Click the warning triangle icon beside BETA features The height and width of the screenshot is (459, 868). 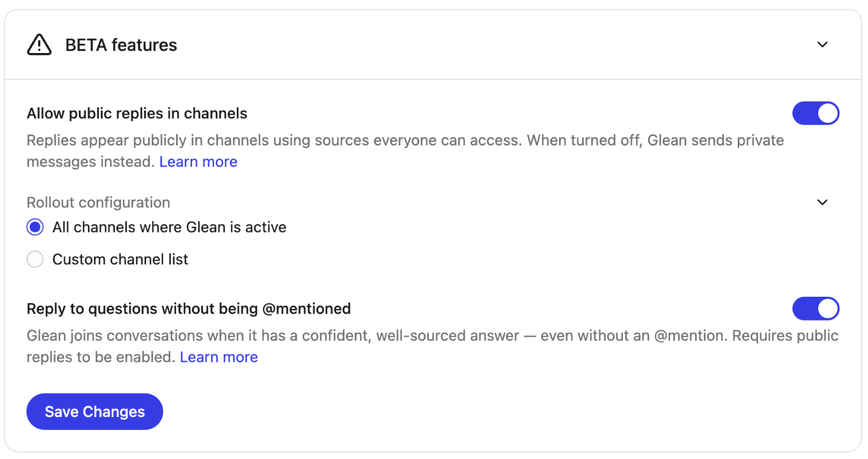39,45
